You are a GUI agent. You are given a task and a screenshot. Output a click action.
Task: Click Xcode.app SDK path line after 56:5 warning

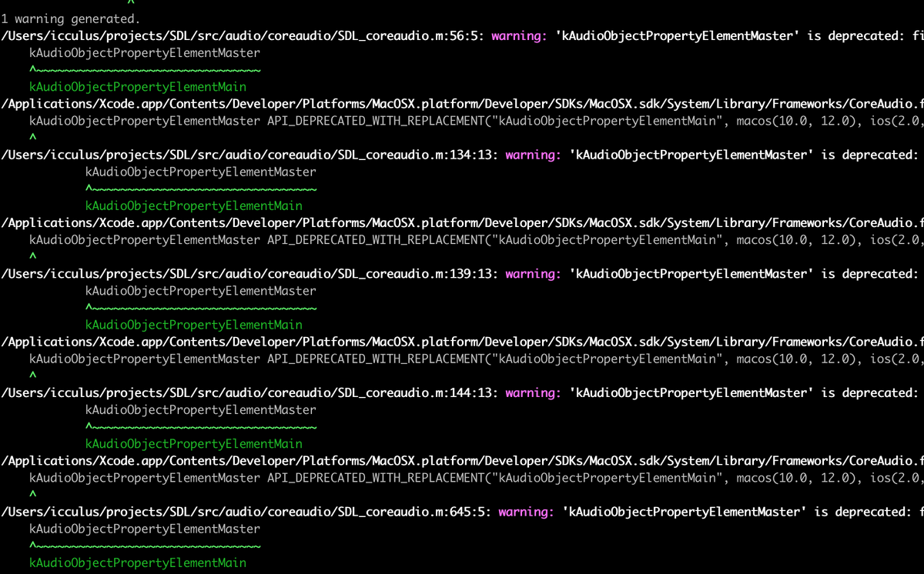coord(462,104)
